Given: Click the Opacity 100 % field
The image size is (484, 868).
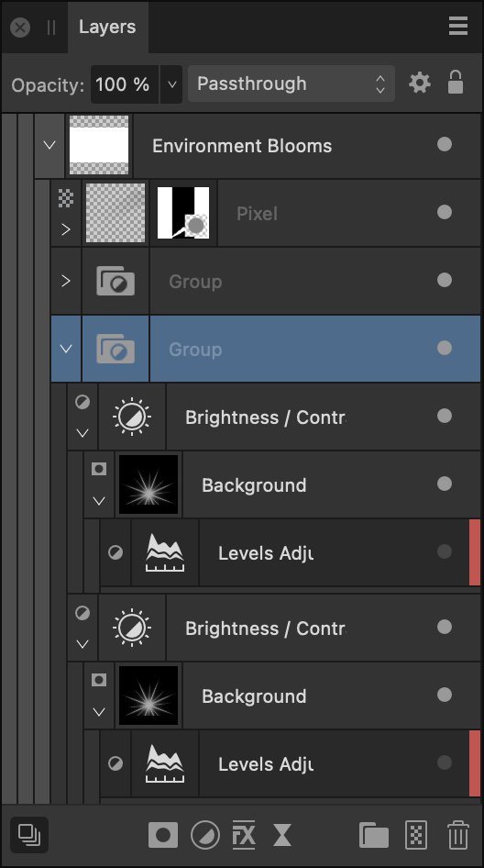Looking at the screenshot, I should (x=125, y=84).
